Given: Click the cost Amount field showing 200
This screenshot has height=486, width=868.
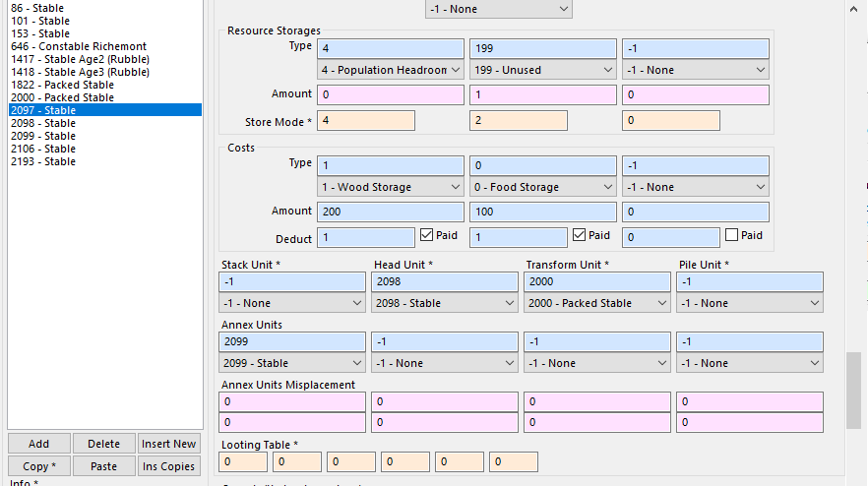Looking at the screenshot, I should click(x=391, y=213).
